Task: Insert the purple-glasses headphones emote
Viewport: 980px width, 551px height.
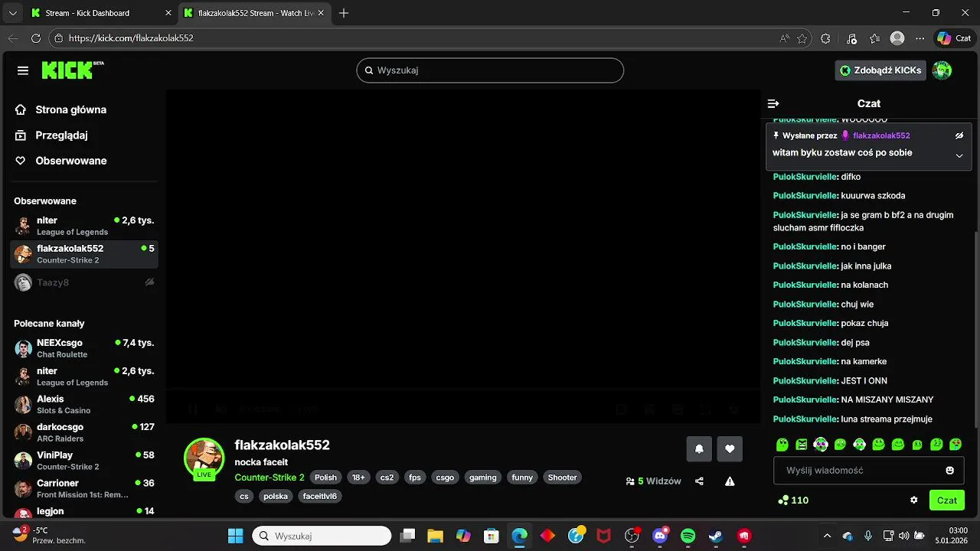Action: point(821,445)
